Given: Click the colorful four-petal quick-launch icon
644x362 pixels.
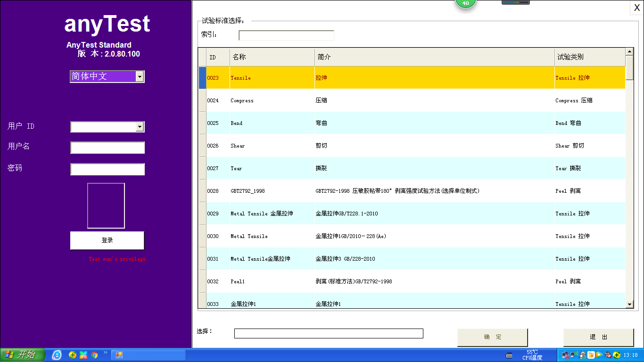Looking at the screenshot, I should [x=83, y=355].
